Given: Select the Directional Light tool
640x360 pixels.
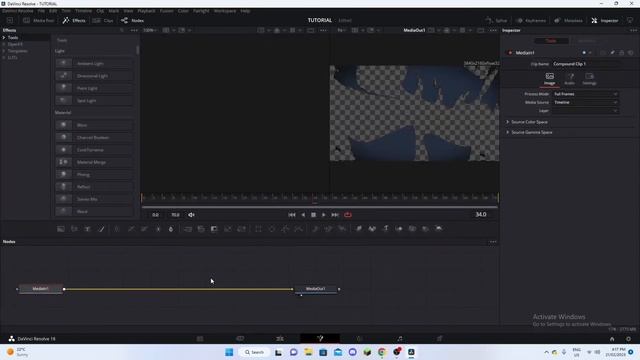Looking at the screenshot, I should pyautogui.click(x=94, y=76).
